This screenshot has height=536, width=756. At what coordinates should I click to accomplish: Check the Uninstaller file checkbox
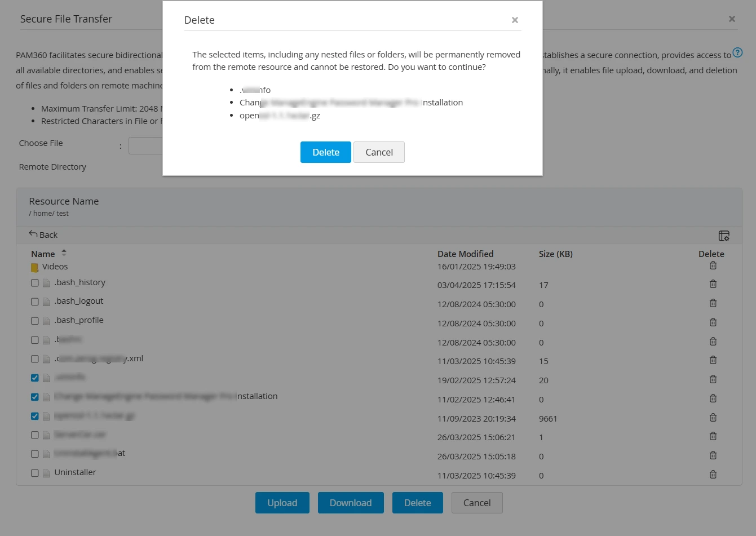point(35,473)
